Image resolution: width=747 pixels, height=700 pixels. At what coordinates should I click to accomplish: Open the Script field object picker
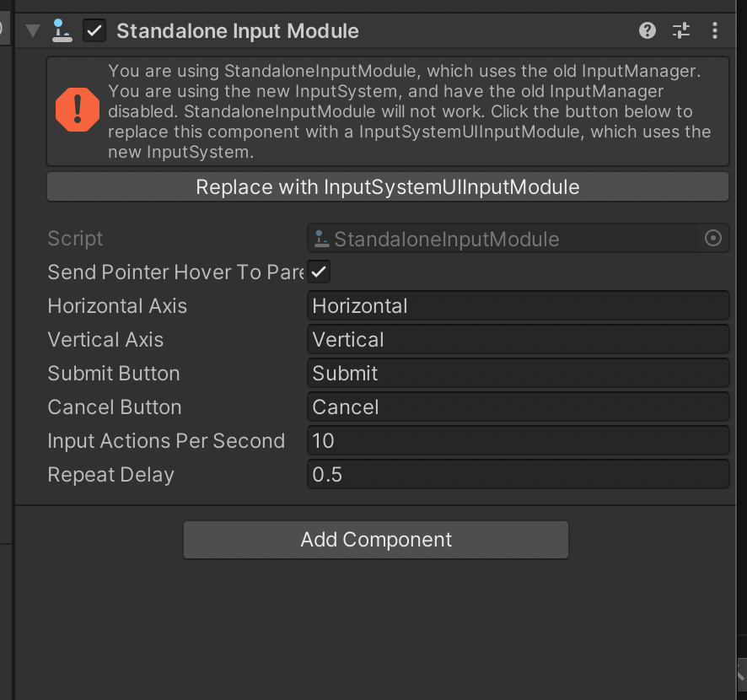click(x=713, y=238)
